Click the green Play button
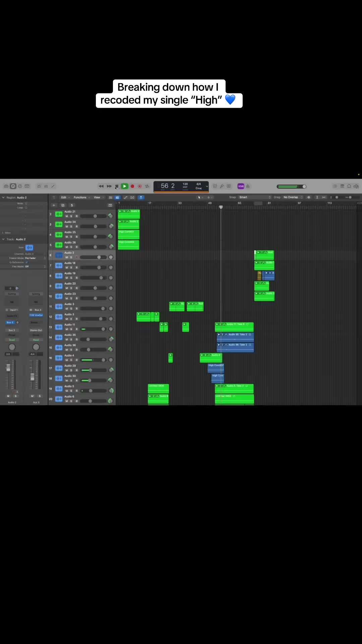This screenshot has height=644, width=362. point(124,186)
